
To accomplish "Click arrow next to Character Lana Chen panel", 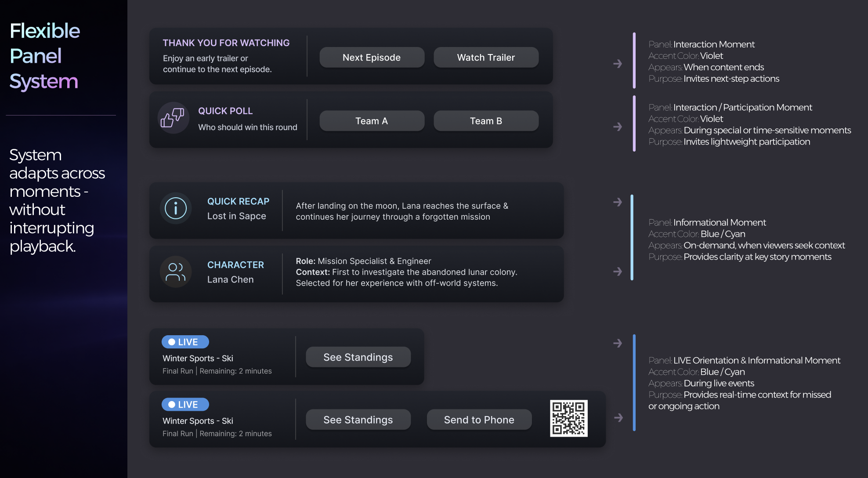I will (x=618, y=272).
